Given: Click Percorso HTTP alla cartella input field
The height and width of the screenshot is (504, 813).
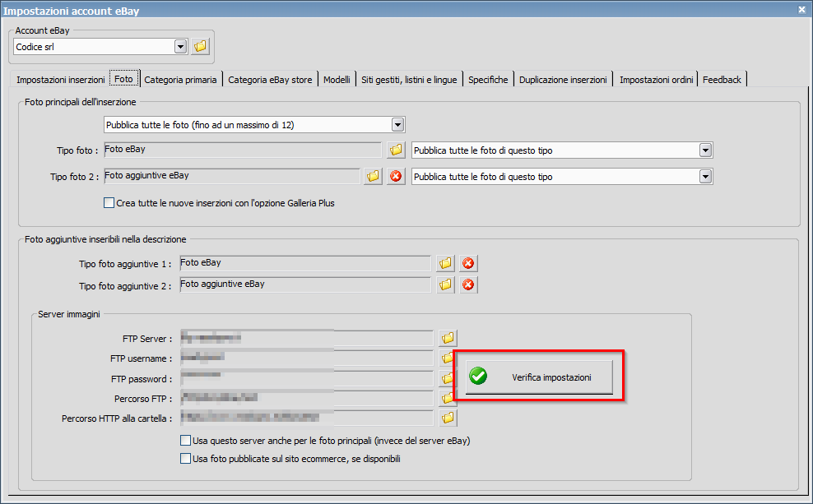Looking at the screenshot, I should (x=306, y=418).
